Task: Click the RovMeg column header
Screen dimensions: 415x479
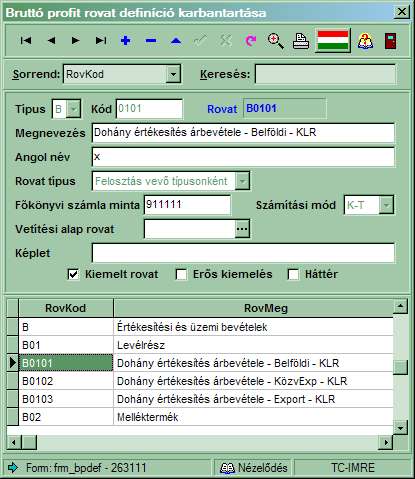Action: tap(253, 308)
